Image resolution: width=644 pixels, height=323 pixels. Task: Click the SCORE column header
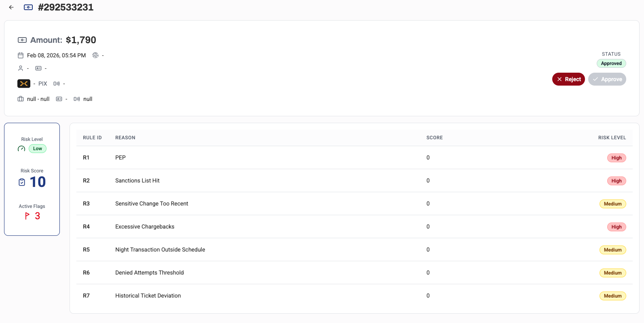point(434,138)
